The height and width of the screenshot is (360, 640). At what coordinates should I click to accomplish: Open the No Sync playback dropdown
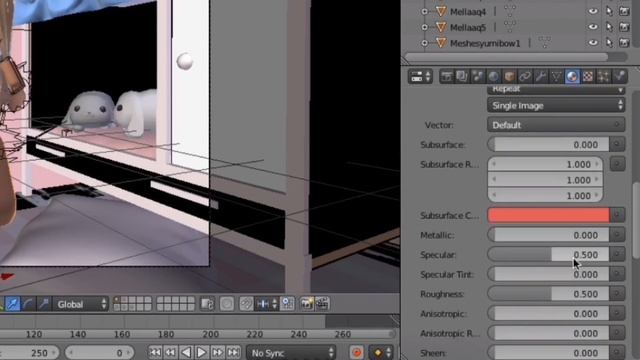point(291,353)
